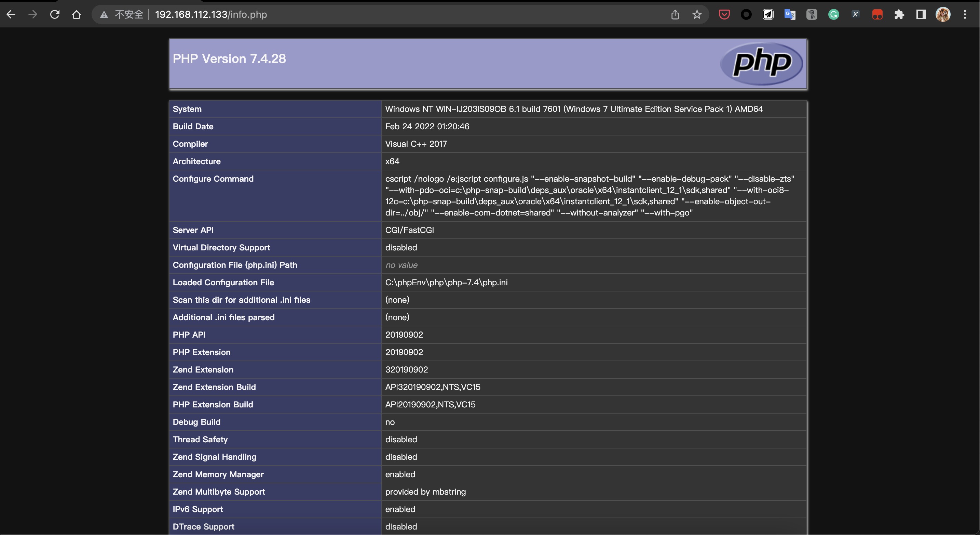Click the paper plane extension icon
This screenshot has height=535, width=980.
768,14
